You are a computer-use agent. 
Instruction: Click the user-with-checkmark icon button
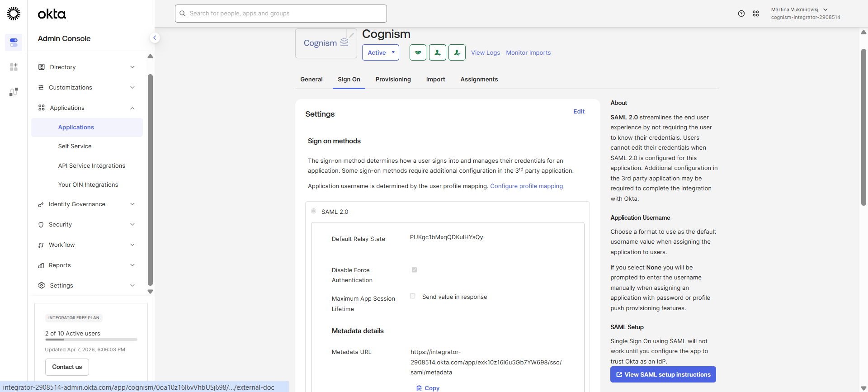457,52
